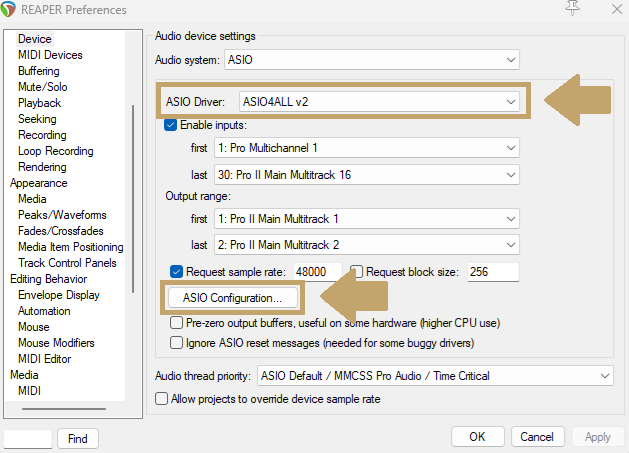Image resolution: width=629 pixels, height=453 pixels.
Task: Click the pin icon in title bar
Action: [573, 8]
